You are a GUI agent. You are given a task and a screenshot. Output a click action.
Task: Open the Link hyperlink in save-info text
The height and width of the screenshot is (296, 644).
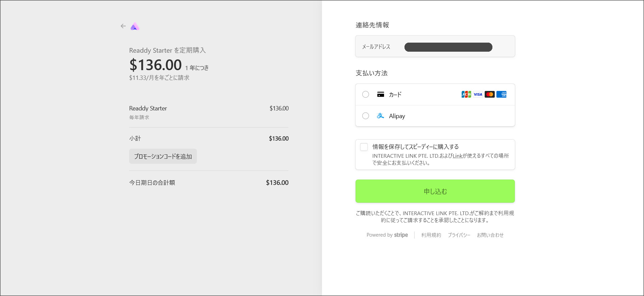click(458, 156)
